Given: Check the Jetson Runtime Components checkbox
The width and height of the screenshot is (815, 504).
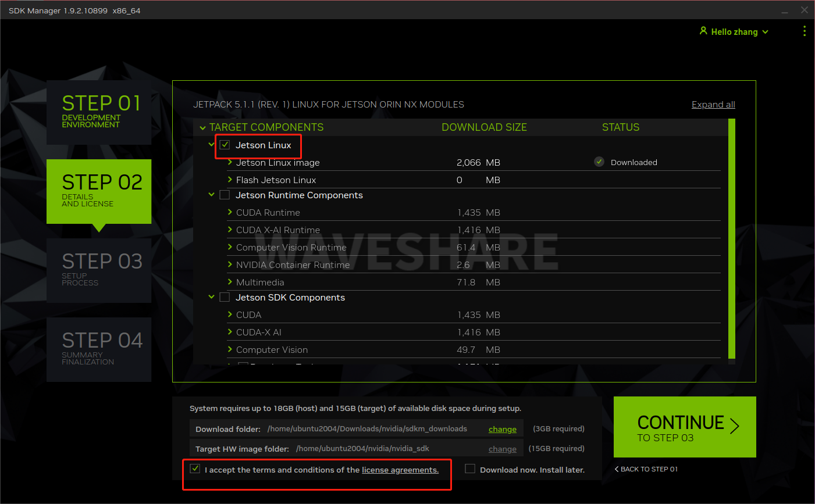Looking at the screenshot, I should pos(225,195).
